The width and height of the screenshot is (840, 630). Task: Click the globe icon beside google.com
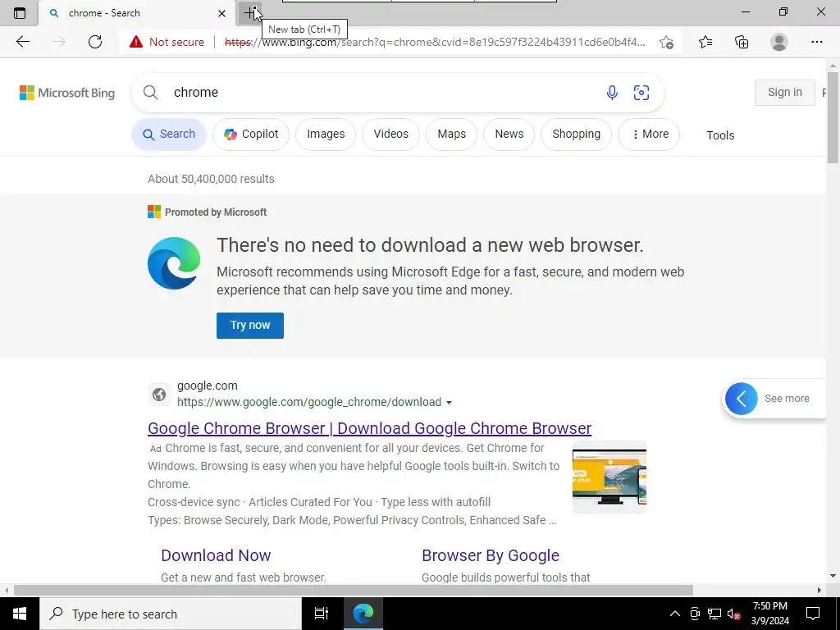click(x=158, y=395)
